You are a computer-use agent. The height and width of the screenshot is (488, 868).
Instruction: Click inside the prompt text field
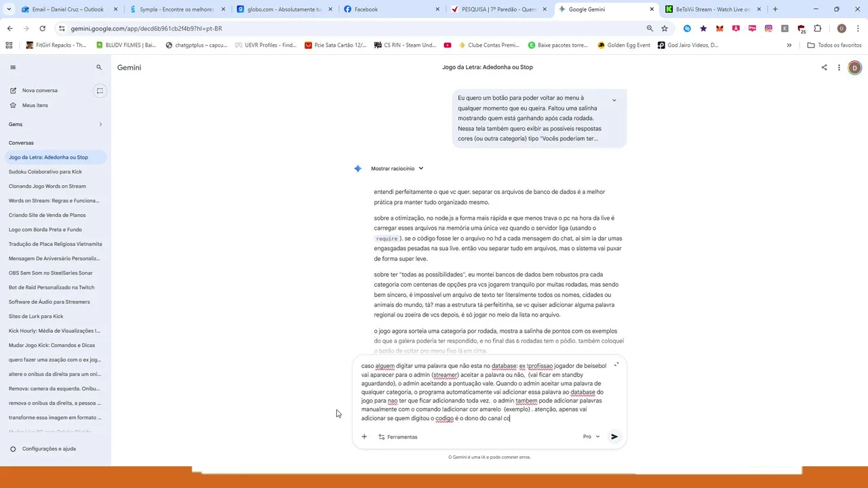[x=484, y=392]
